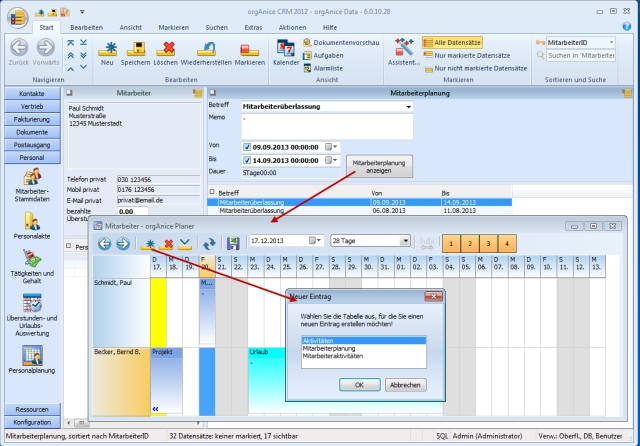The height and width of the screenshot is (446, 640).
Task: Toggle the Betreff table header checkbox
Action: 212,192
